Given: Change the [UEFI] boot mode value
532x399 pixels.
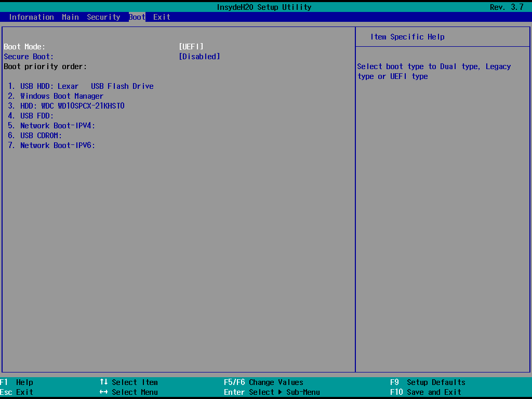Looking at the screenshot, I should click(191, 46).
